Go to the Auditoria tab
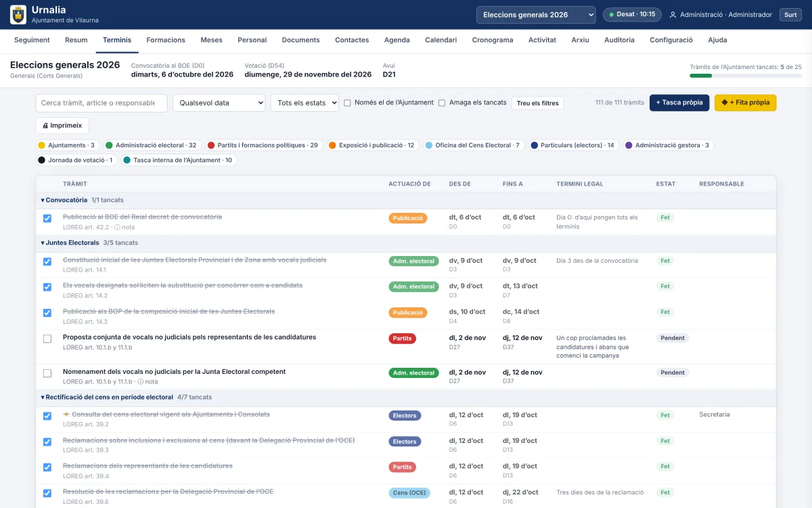Image resolution: width=812 pixels, height=508 pixels. click(619, 40)
